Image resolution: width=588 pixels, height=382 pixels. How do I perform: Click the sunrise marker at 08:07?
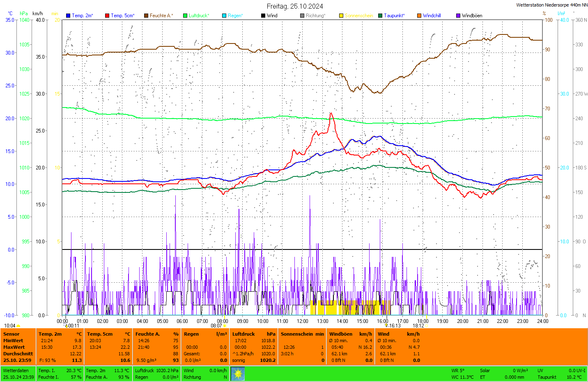225,326
